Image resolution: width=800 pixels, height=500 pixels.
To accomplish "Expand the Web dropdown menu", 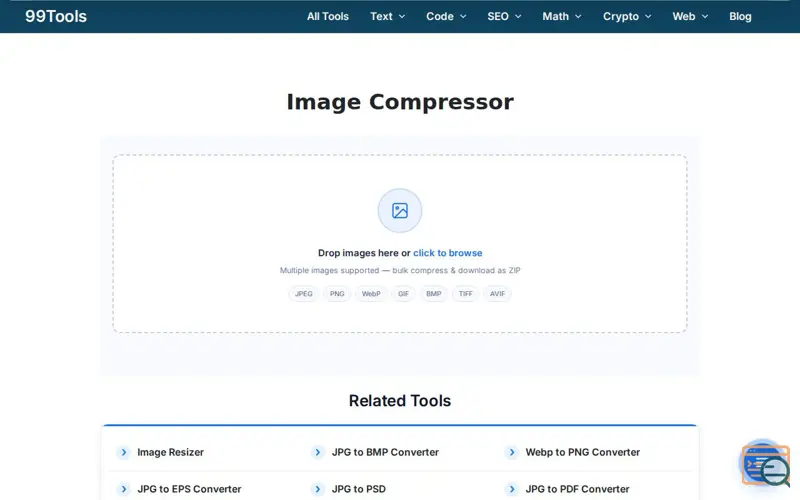I will [690, 16].
